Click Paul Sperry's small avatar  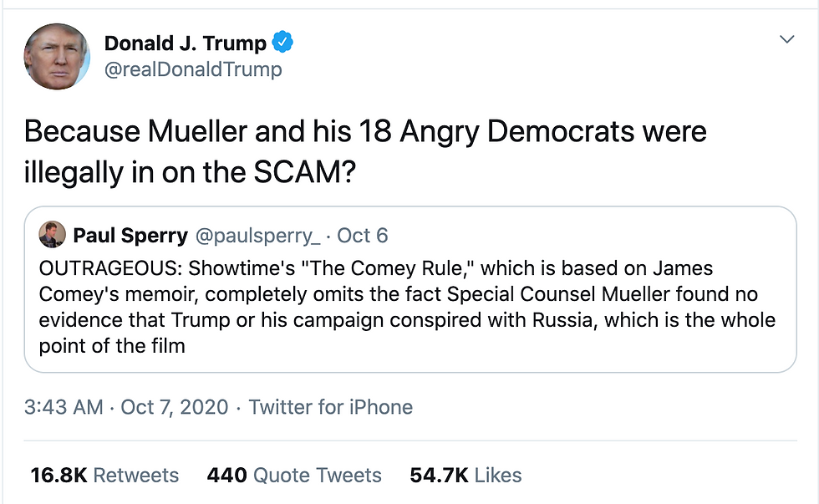[52, 235]
